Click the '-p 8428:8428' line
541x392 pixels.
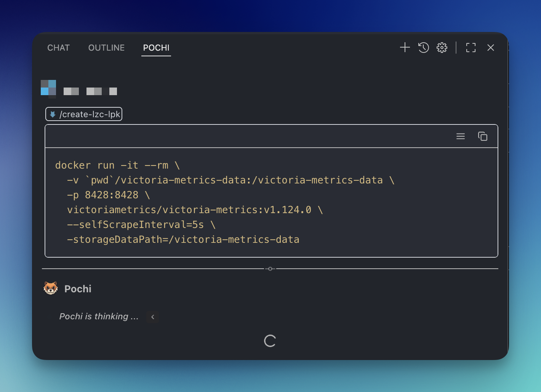[x=109, y=195]
